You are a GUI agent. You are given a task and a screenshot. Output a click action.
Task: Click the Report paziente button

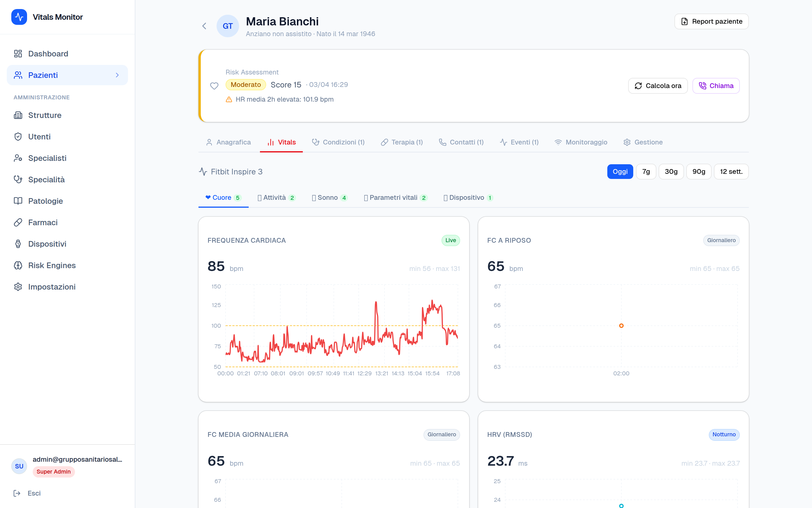[x=711, y=21]
